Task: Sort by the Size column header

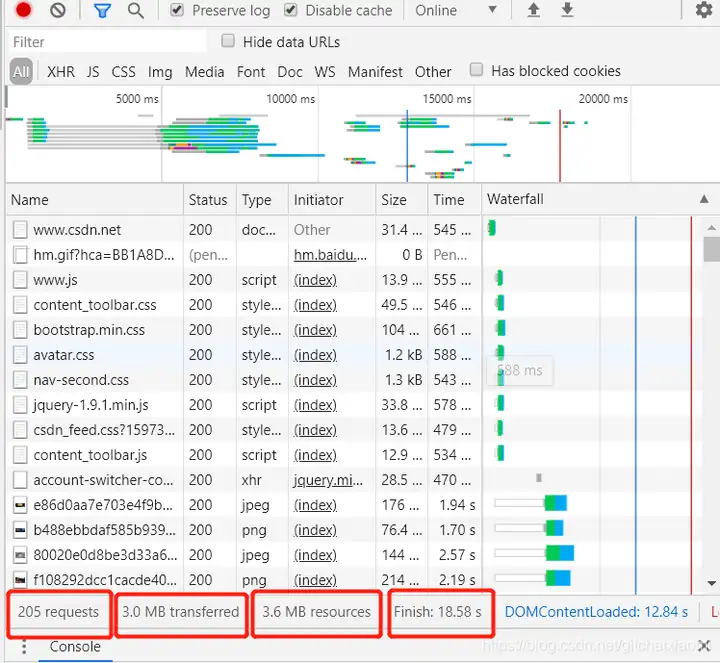Action: (402, 200)
